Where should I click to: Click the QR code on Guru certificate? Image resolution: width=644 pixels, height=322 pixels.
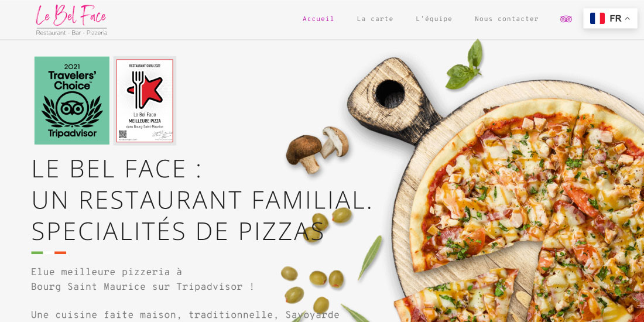click(x=122, y=134)
